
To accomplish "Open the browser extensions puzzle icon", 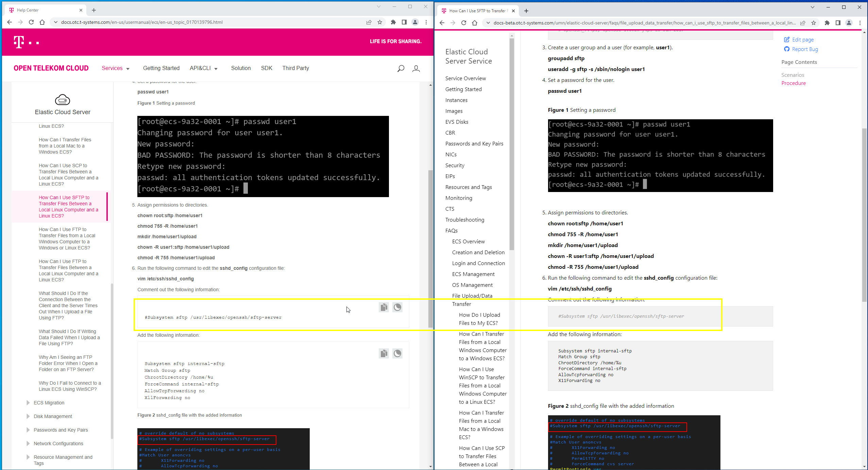I will 393,22.
